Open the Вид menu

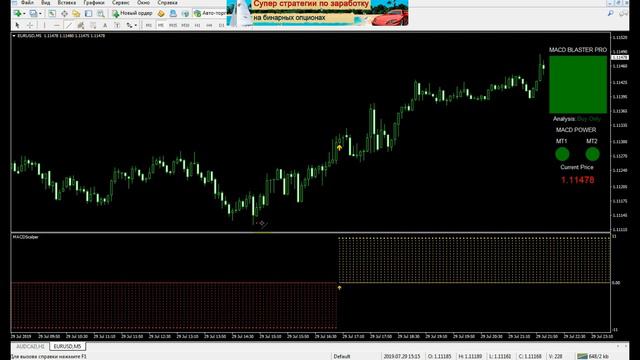click(46, 2)
